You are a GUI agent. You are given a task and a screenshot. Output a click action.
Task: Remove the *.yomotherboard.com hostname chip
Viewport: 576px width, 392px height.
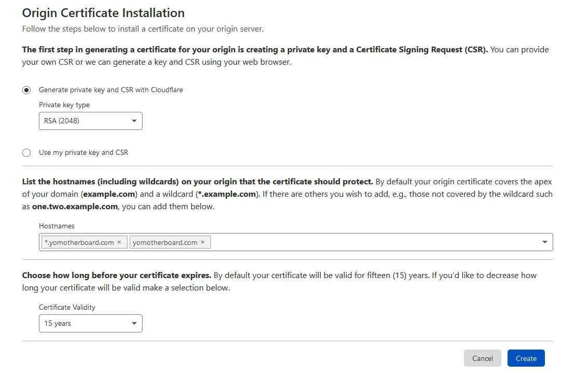[119, 242]
